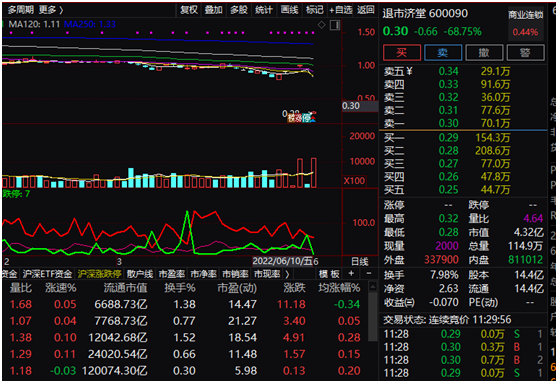Screen dimensions: 558x383
Task: Toggle the side panel layout icon
Action: [x=335, y=25]
